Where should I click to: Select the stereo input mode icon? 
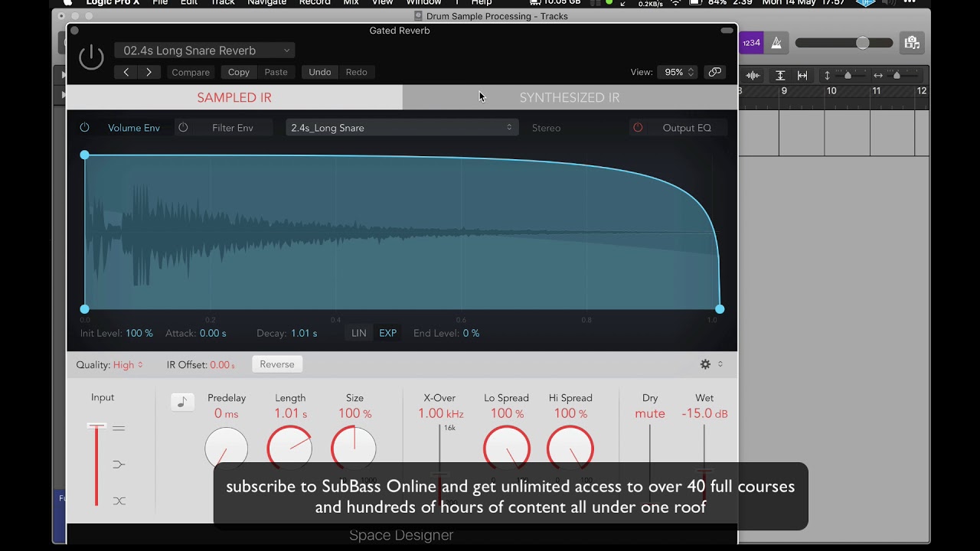(x=119, y=429)
